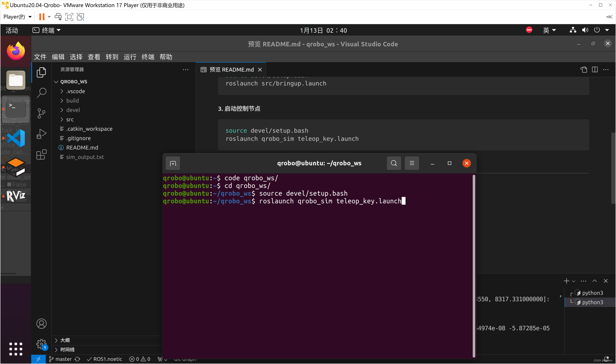Open Terminal from the Ubuntu dock
Viewport: 616px width, 364px height.
(x=16, y=109)
